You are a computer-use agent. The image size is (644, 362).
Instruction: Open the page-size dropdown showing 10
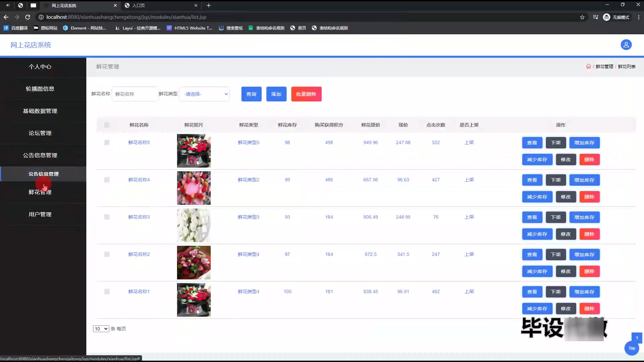101,329
